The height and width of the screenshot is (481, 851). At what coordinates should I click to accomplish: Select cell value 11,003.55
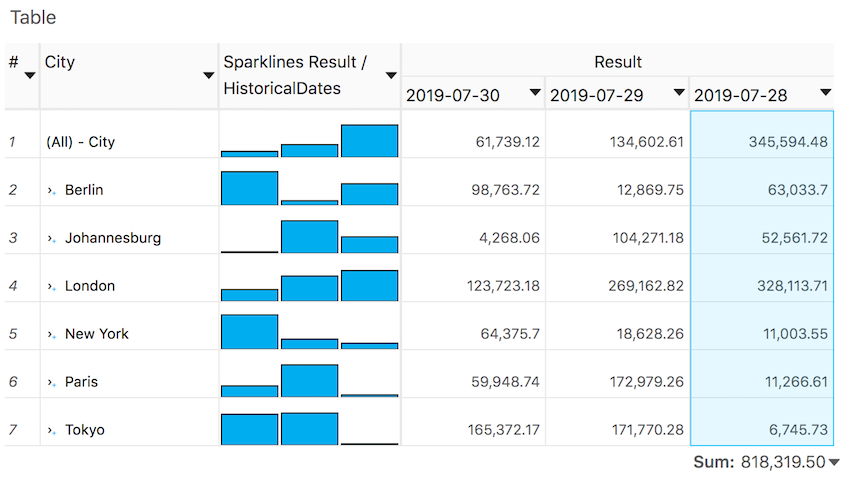(x=796, y=334)
